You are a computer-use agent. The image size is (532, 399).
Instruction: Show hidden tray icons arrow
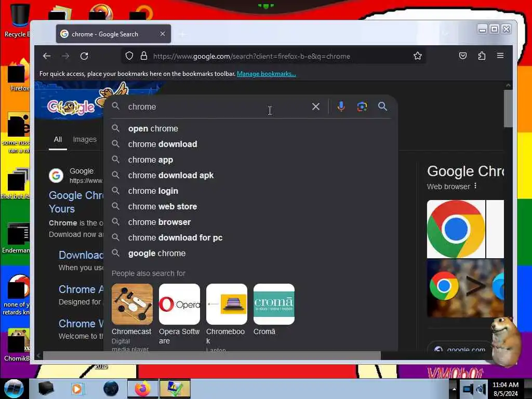(x=454, y=389)
